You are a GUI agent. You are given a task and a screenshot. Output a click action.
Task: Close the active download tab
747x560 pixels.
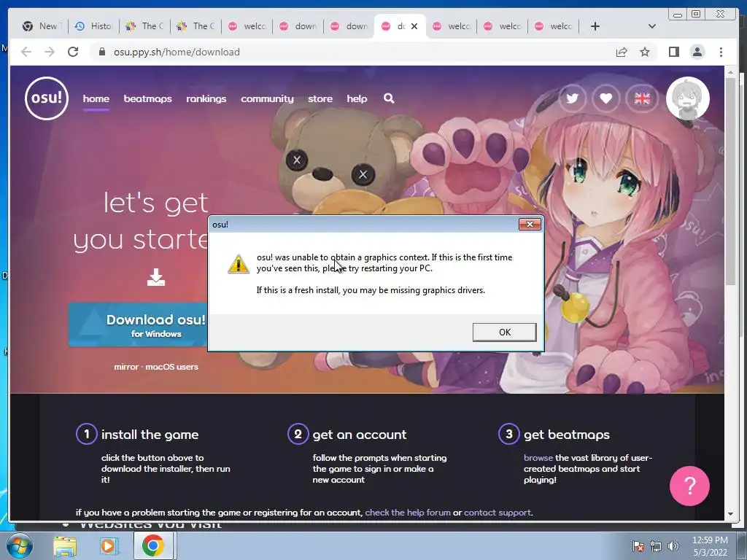pos(414,26)
